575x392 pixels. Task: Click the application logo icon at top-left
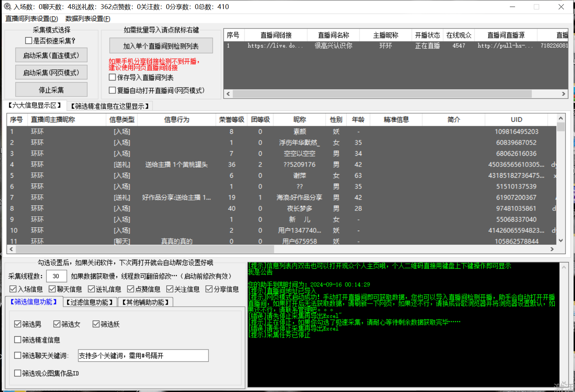(x=7, y=6)
